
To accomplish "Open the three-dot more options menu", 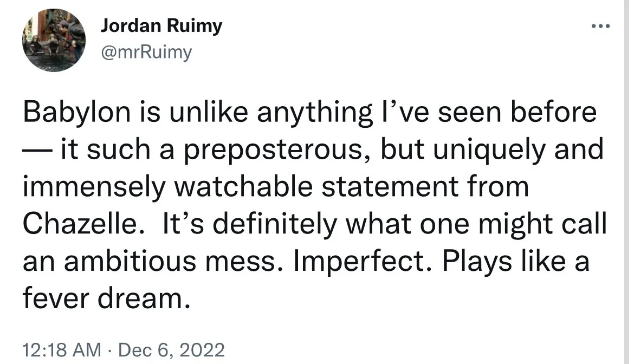I will (x=600, y=26).
